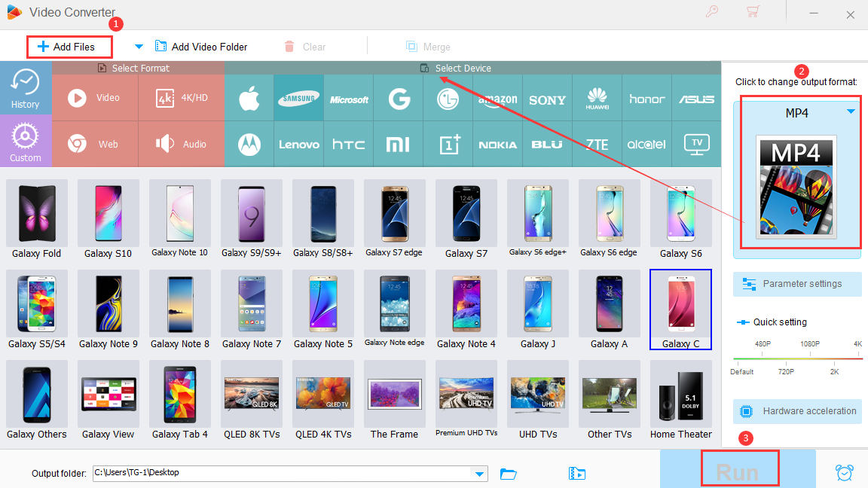This screenshot has height=488, width=868.
Task: Click the Clear button
Action: pyautogui.click(x=305, y=47)
